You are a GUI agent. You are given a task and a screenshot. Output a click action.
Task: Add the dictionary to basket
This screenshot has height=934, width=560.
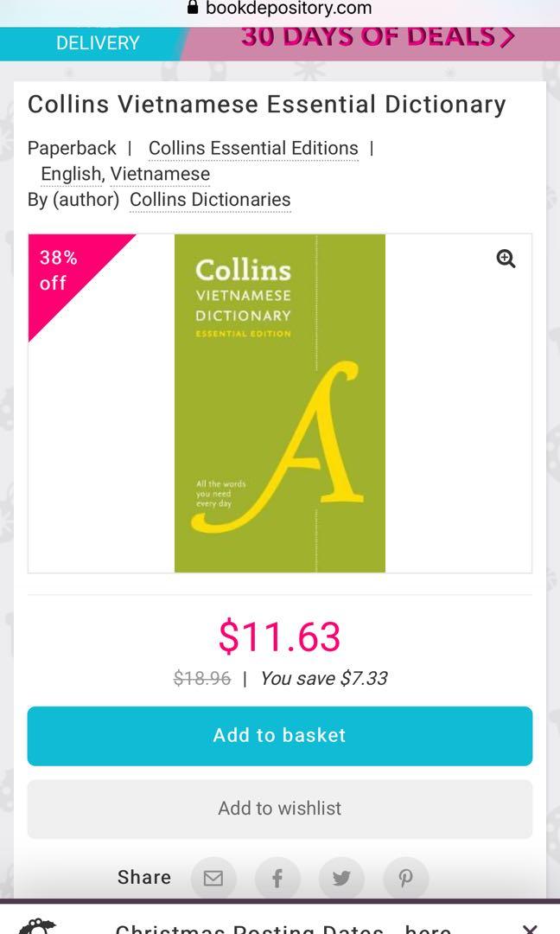click(x=280, y=735)
